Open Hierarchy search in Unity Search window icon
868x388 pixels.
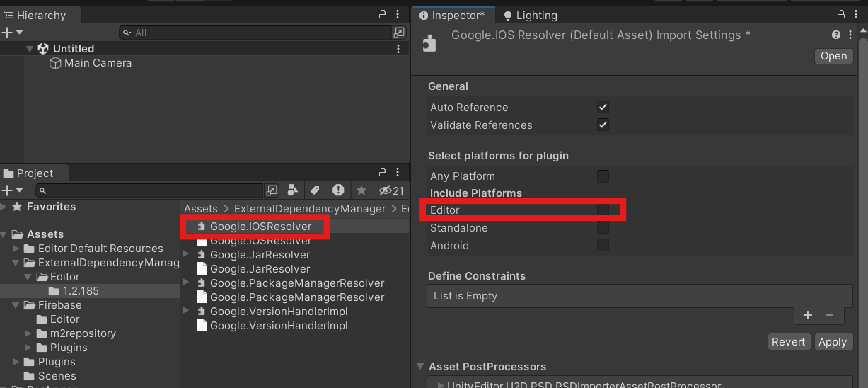pyautogui.click(x=399, y=33)
